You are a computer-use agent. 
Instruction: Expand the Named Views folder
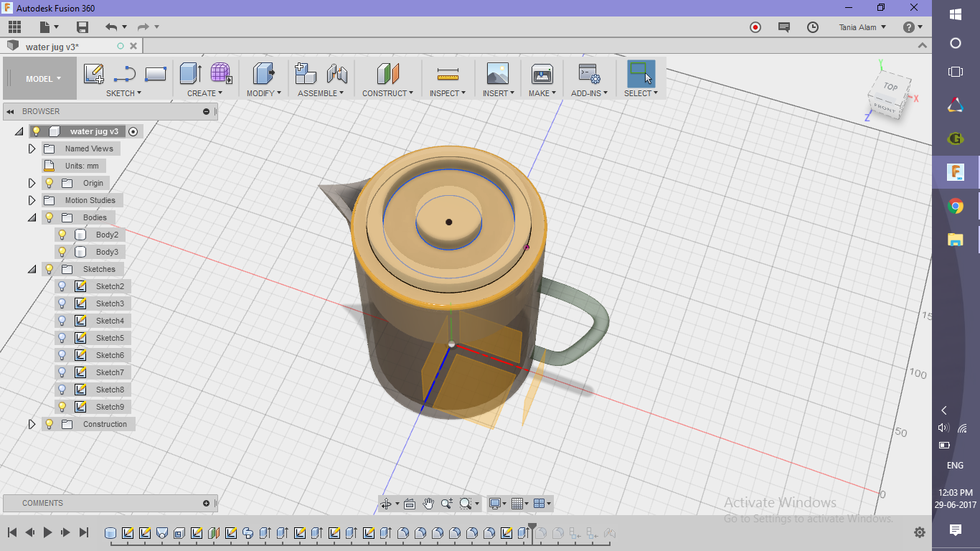pyautogui.click(x=32, y=149)
